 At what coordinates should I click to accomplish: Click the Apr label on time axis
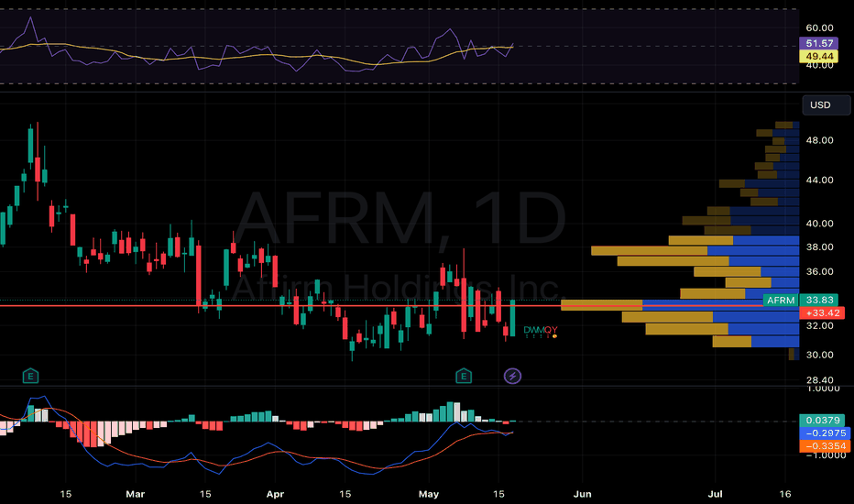275,494
